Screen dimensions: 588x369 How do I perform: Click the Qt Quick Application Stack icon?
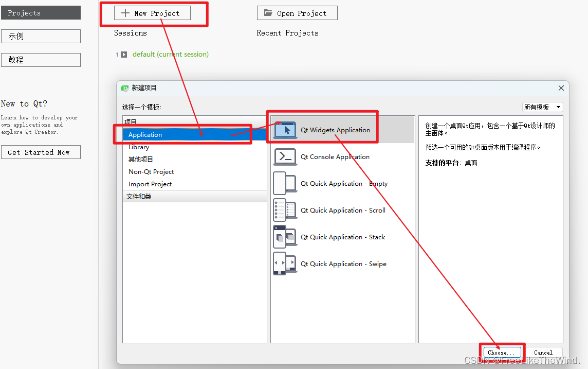[285, 237]
